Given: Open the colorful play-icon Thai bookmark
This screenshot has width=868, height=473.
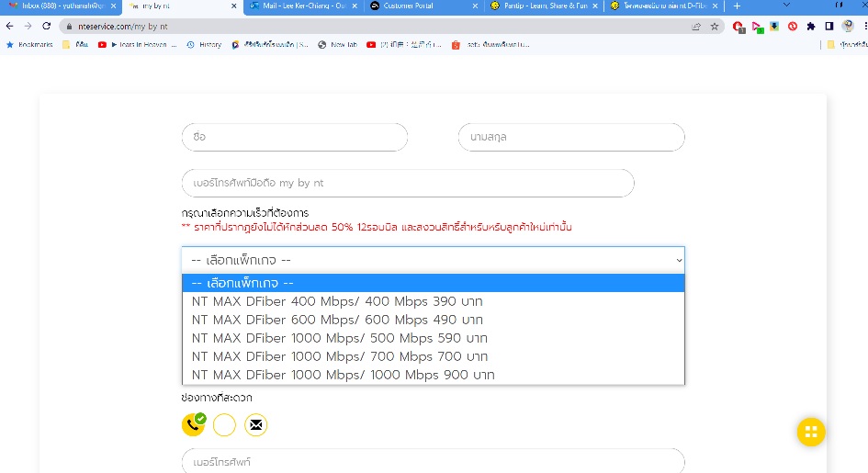Looking at the screenshot, I should (x=270, y=45).
